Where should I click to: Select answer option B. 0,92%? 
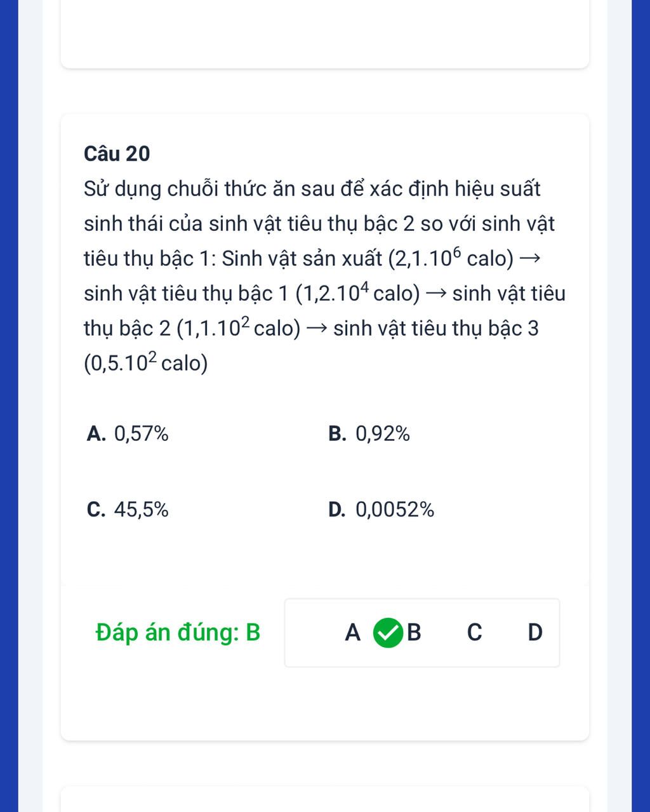tap(369, 434)
